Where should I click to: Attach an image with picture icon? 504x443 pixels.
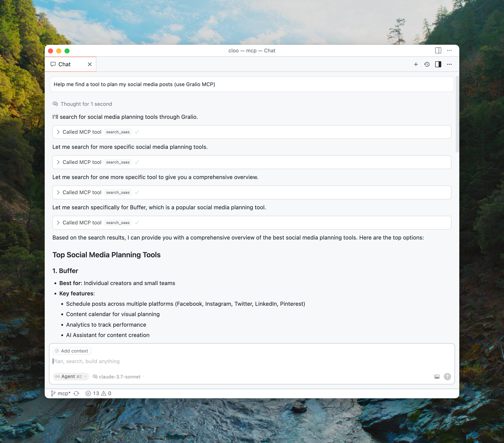tap(437, 377)
